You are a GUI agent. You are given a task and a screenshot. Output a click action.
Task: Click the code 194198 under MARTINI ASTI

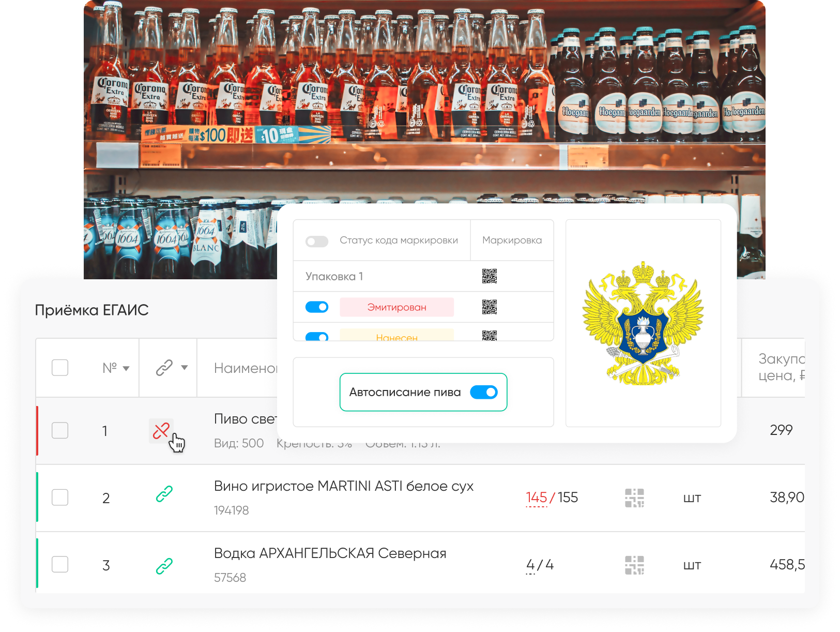[x=231, y=510]
